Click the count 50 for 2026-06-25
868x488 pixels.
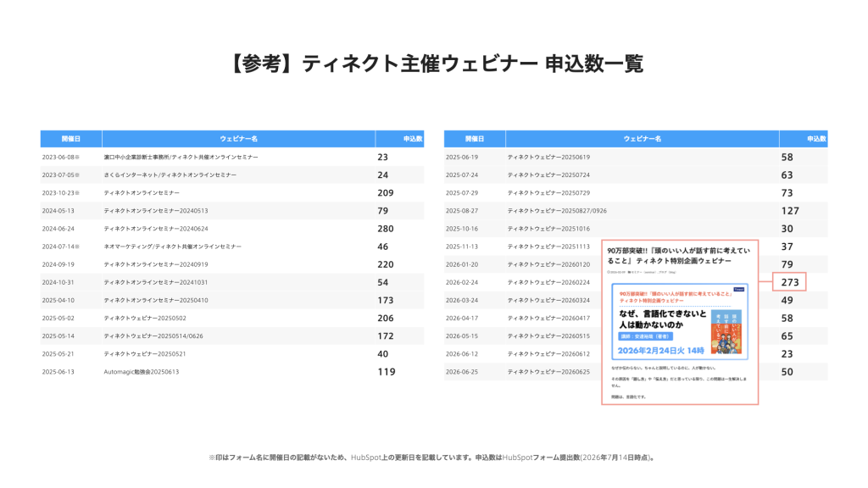[x=787, y=372]
